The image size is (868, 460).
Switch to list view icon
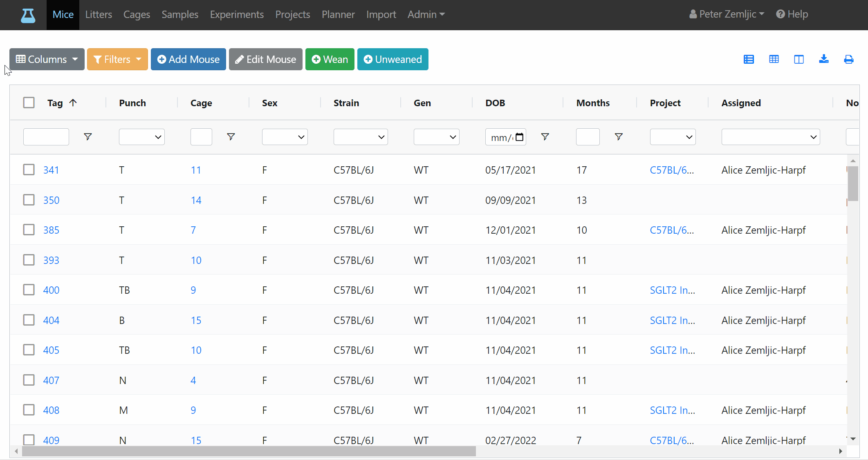point(749,59)
